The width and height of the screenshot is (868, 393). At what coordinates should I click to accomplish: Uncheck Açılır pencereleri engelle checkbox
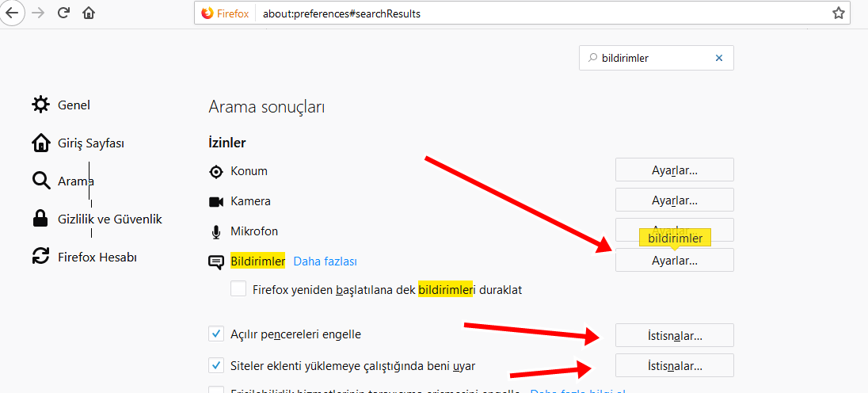pyautogui.click(x=216, y=334)
